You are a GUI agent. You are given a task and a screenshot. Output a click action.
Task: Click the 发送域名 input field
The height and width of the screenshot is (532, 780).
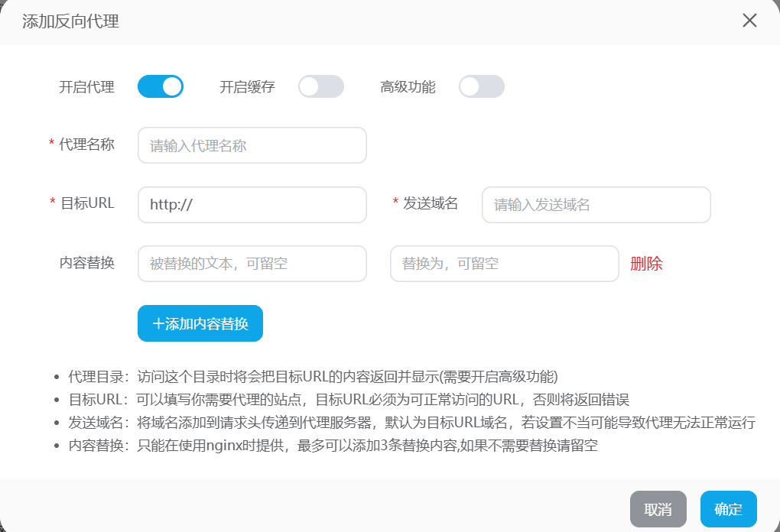[596, 205]
